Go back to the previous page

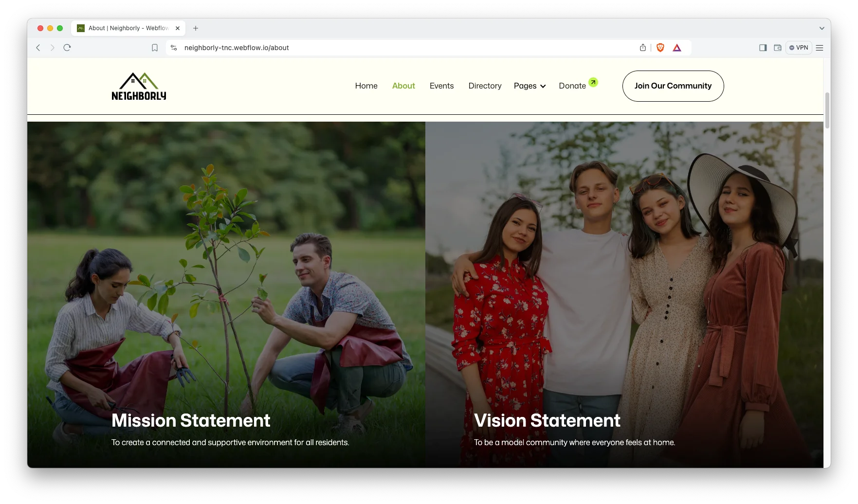tap(38, 48)
